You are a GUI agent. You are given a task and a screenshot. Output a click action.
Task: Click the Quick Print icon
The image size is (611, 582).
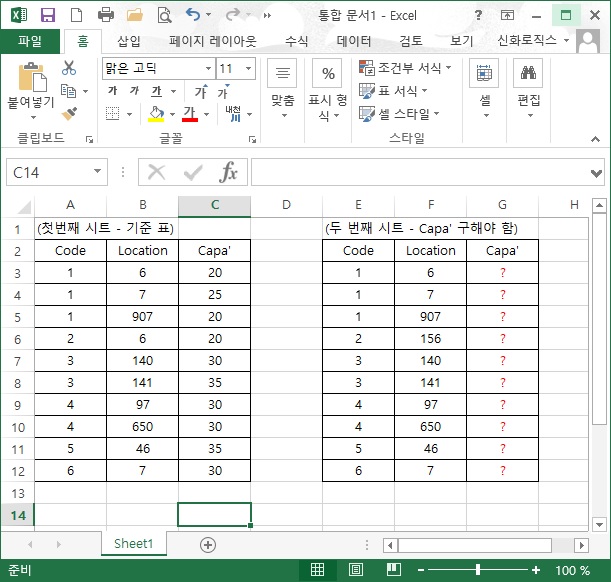point(106,15)
